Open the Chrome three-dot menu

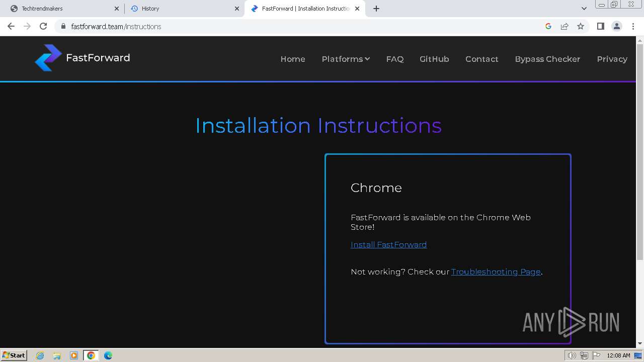(633, 26)
